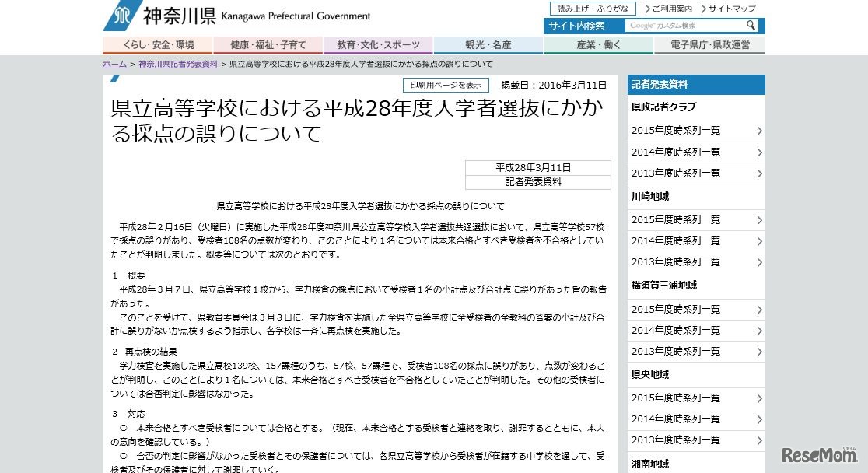This screenshot has width=868, height=473.
Task: Open the 産業・働く tab
Action: (598, 44)
